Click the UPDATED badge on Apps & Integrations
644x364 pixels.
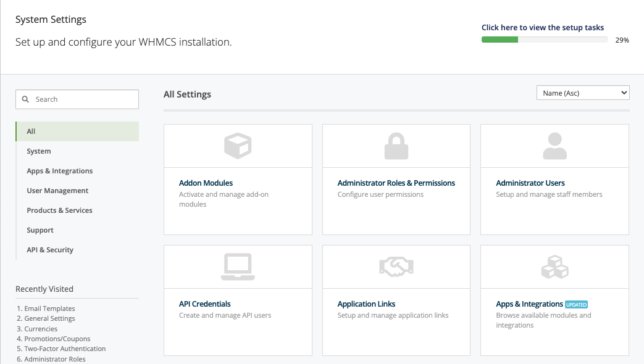pos(576,304)
